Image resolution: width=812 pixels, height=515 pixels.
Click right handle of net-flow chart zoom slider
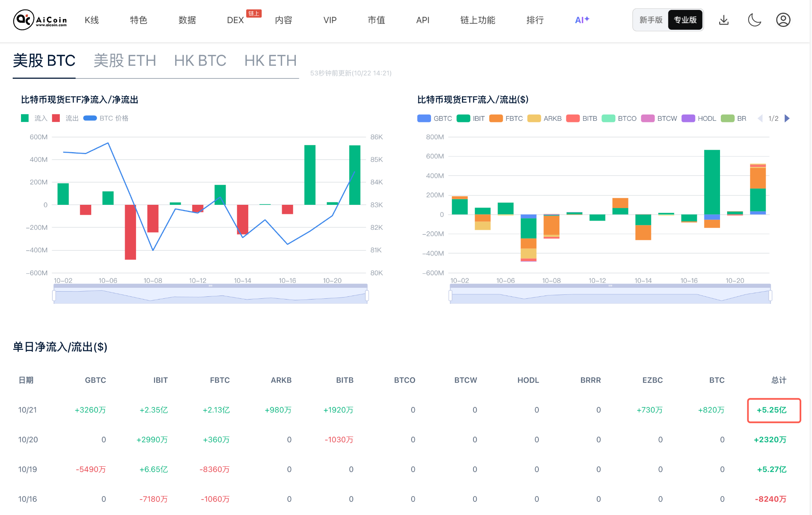pyautogui.click(x=367, y=296)
